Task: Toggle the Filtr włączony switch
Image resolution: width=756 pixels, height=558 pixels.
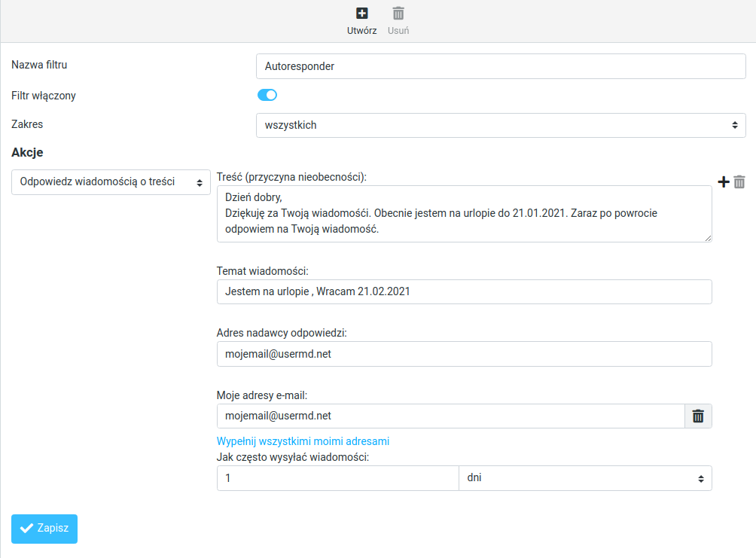Action: [x=267, y=95]
